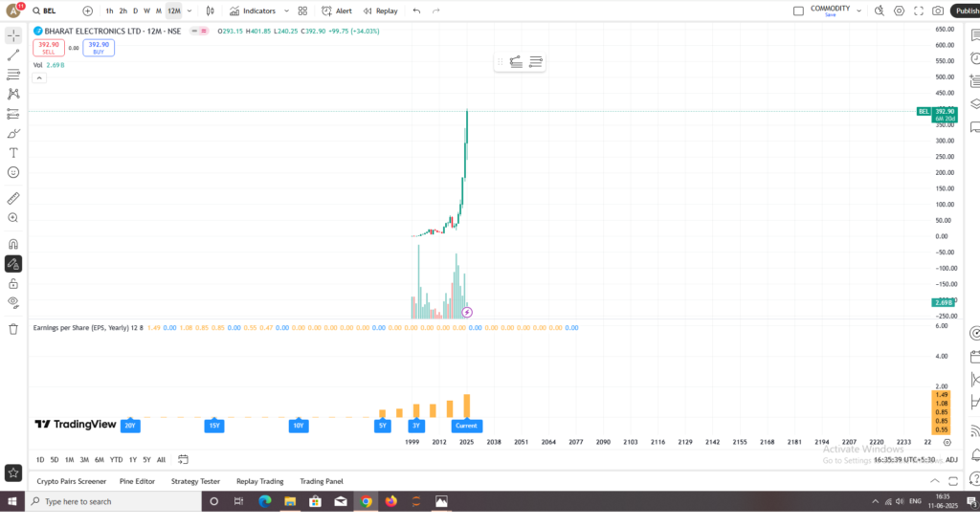Open the candlestick chart style selector
Image resolution: width=980 pixels, height=527 pixels.
tap(210, 11)
